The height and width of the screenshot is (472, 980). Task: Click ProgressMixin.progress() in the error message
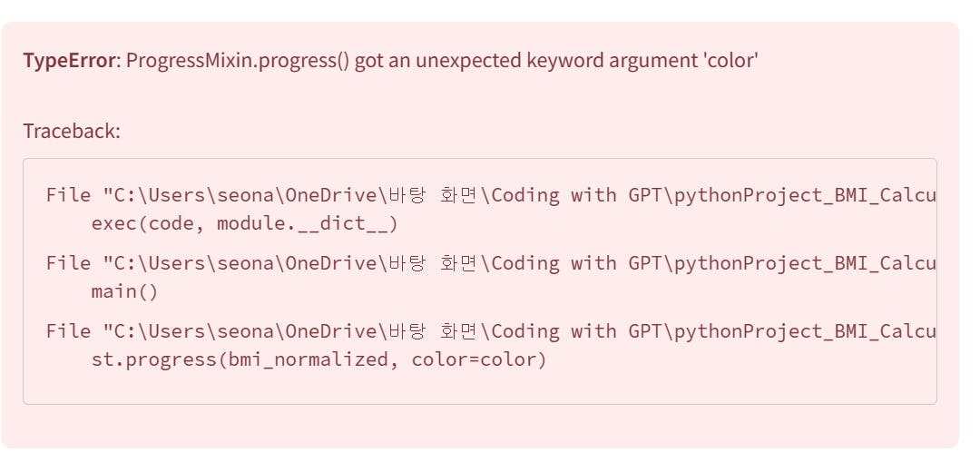click(x=237, y=61)
